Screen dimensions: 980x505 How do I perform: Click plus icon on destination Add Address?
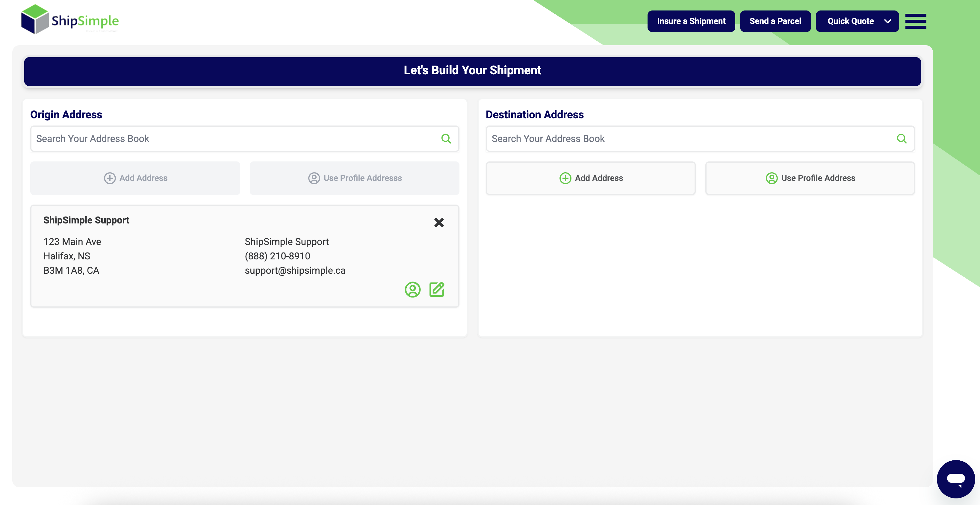(x=565, y=178)
